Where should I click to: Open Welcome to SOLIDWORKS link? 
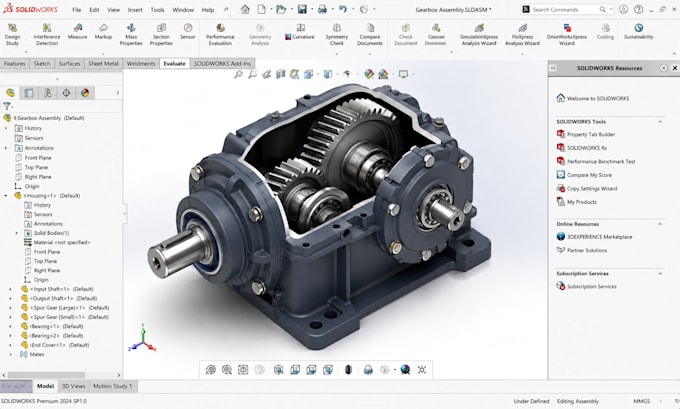pyautogui.click(x=592, y=98)
